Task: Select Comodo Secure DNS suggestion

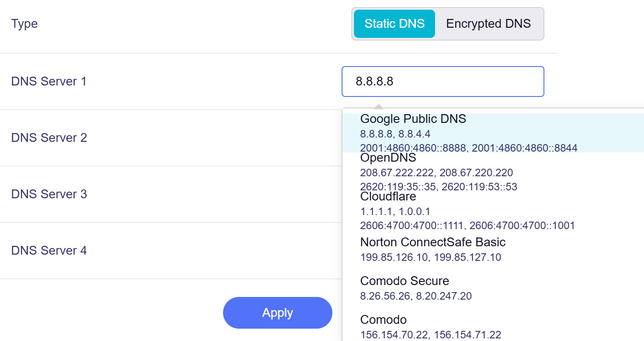Action: point(493,288)
